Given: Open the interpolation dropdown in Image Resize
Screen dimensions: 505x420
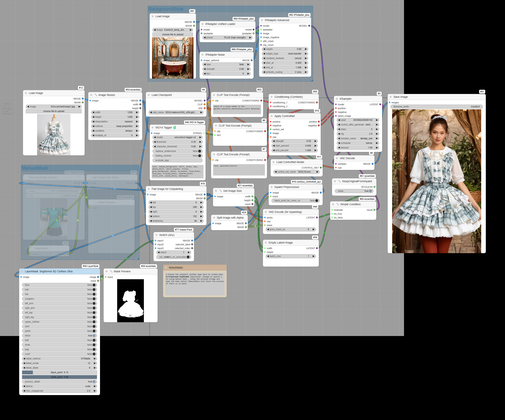Looking at the screenshot, I should point(115,122).
